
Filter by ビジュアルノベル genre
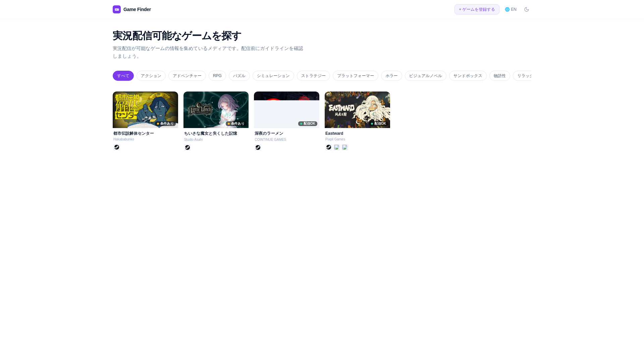click(x=426, y=76)
